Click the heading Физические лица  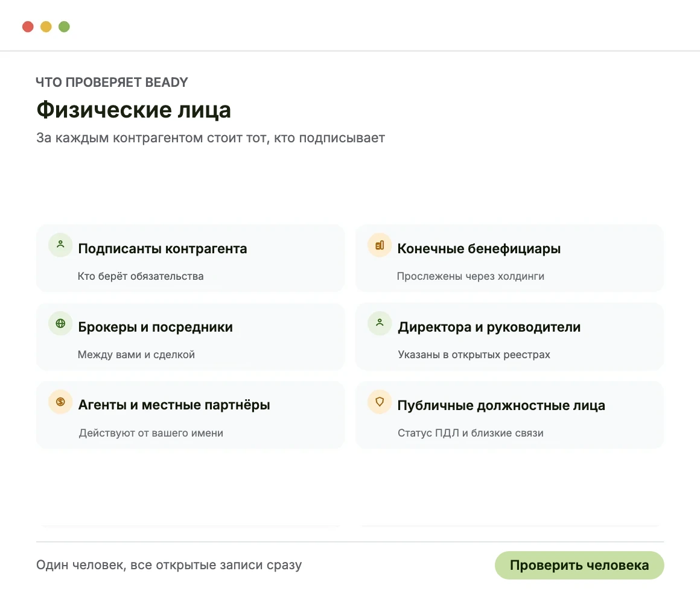pos(133,110)
